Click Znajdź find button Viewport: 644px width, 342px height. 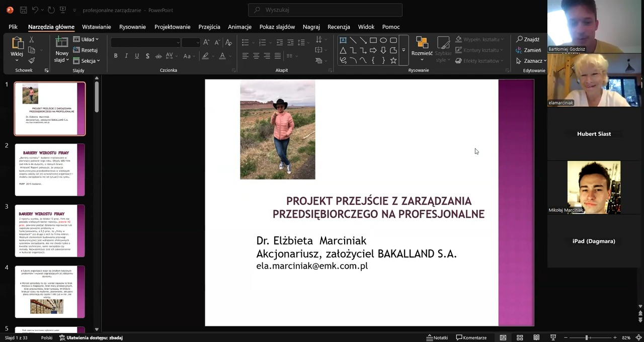(x=527, y=39)
